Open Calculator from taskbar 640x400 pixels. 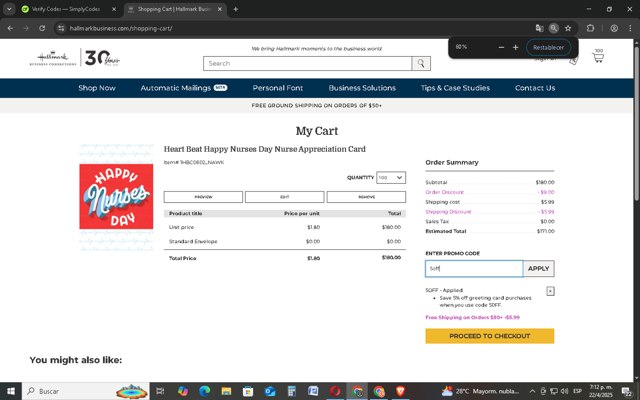[x=291, y=391]
